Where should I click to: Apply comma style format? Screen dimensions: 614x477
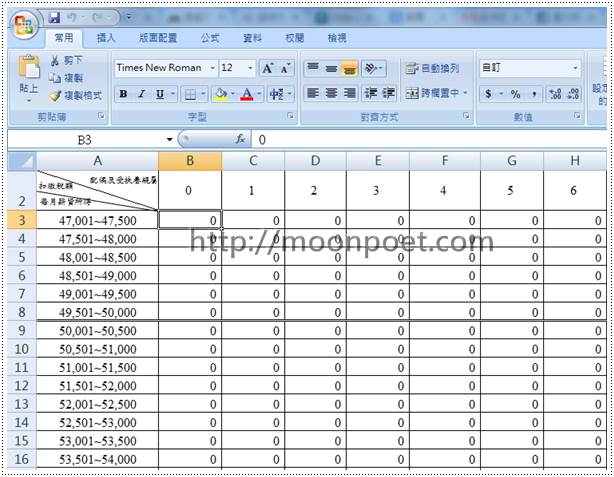point(534,94)
